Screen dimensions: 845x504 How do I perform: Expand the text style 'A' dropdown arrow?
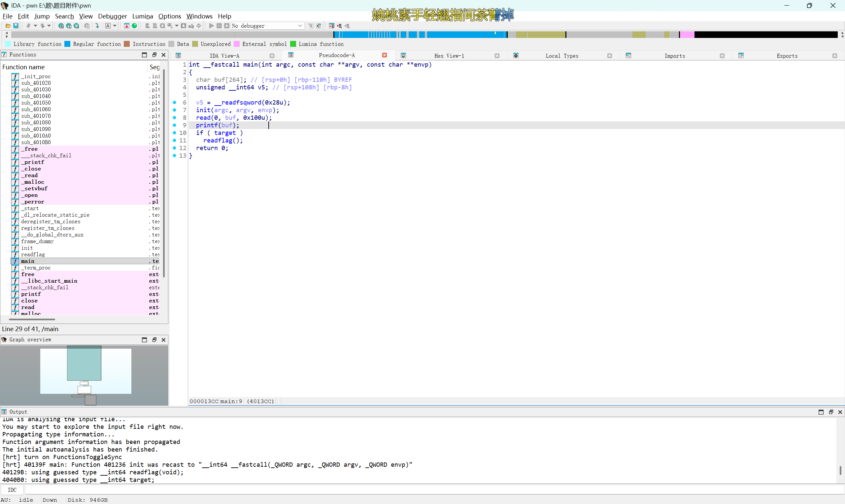pyautogui.click(x=115, y=26)
